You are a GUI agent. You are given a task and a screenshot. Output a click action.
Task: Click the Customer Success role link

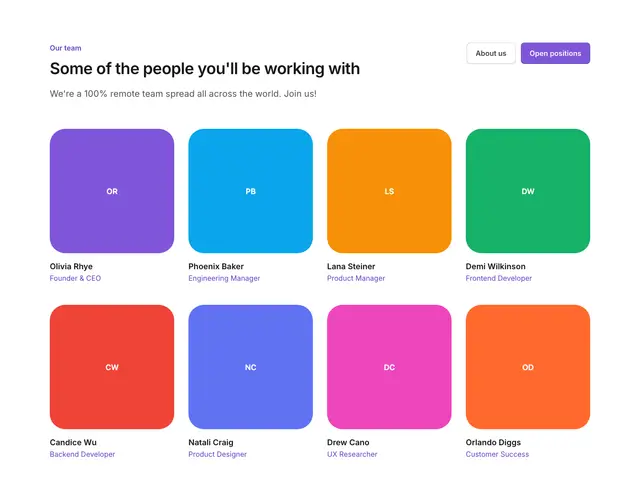click(497, 454)
